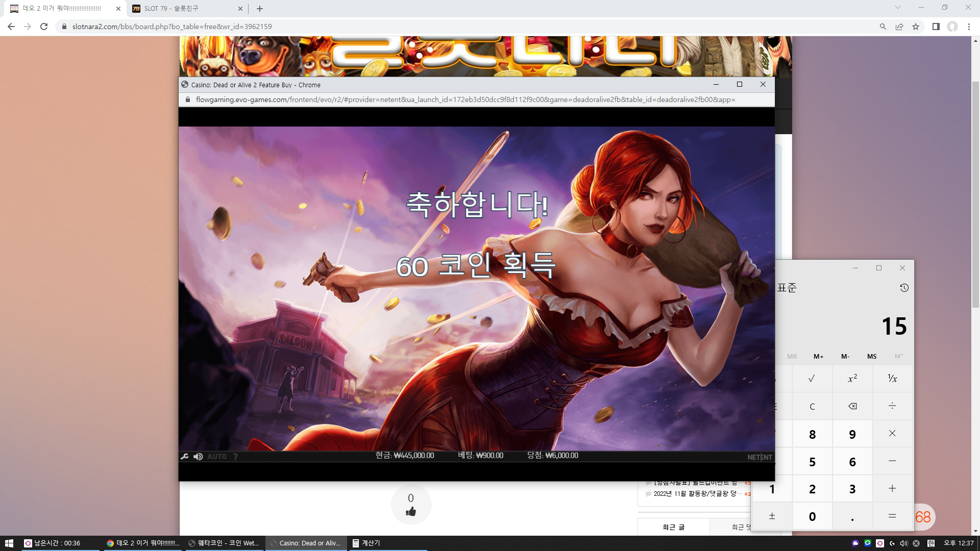
Task: Click calculator divide button
Action: [x=892, y=406]
